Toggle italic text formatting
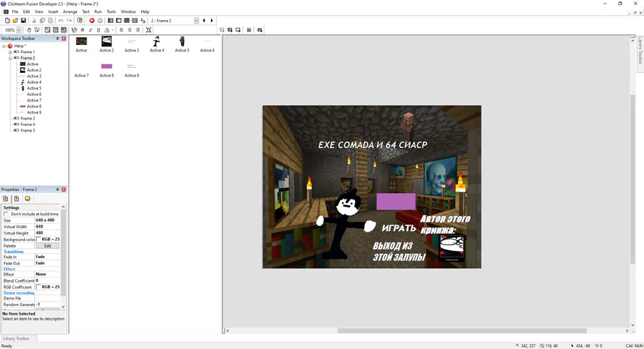 click(x=90, y=30)
